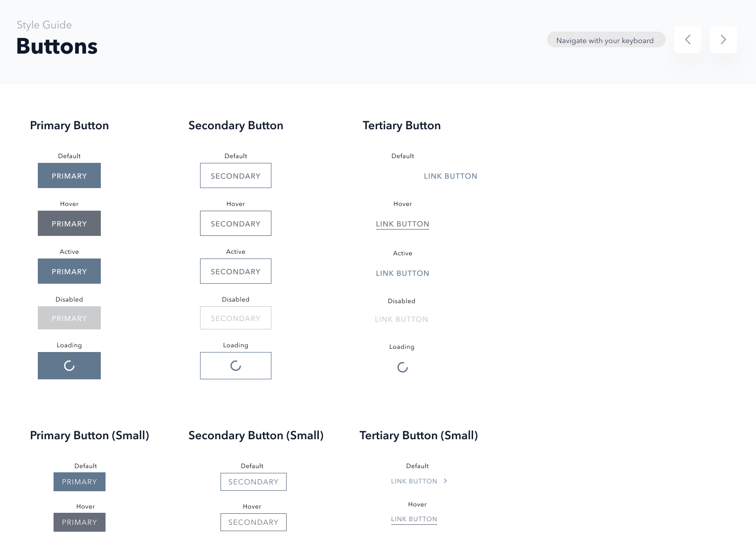Image resolution: width=756 pixels, height=538 pixels.
Task: Click the underlined large hover Link Button
Action: coord(403,224)
